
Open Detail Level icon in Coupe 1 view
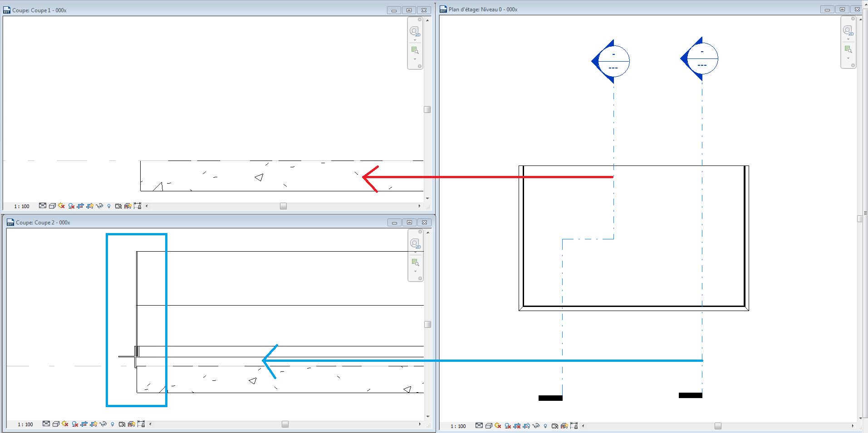click(x=43, y=206)
